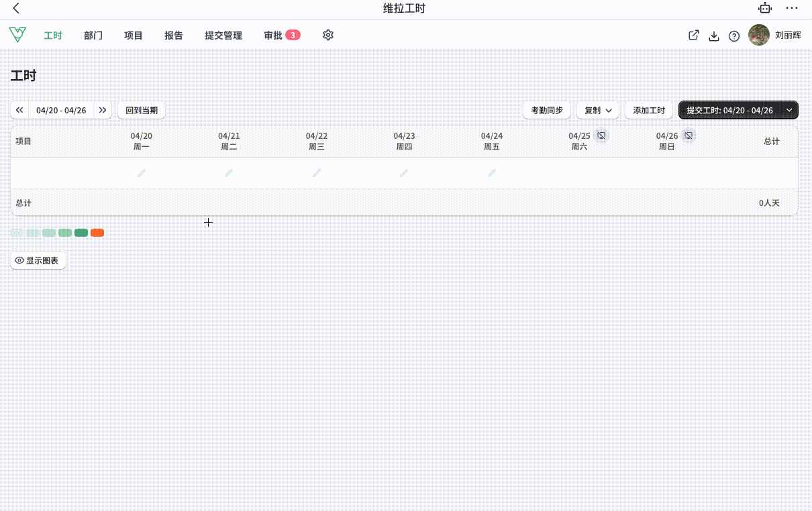The height and width of the screenshot is (511, 812).
Task: Click the green V app logo
Action: (x=18, y=35)
